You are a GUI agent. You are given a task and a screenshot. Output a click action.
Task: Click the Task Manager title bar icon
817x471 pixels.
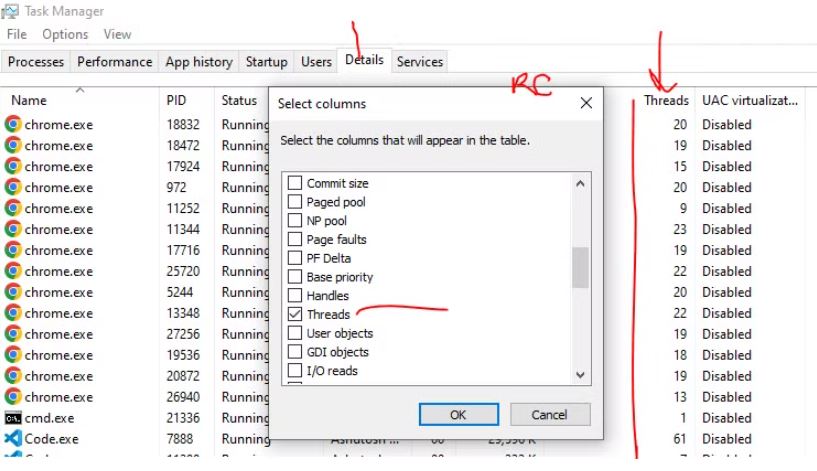(x=11, y=11)
